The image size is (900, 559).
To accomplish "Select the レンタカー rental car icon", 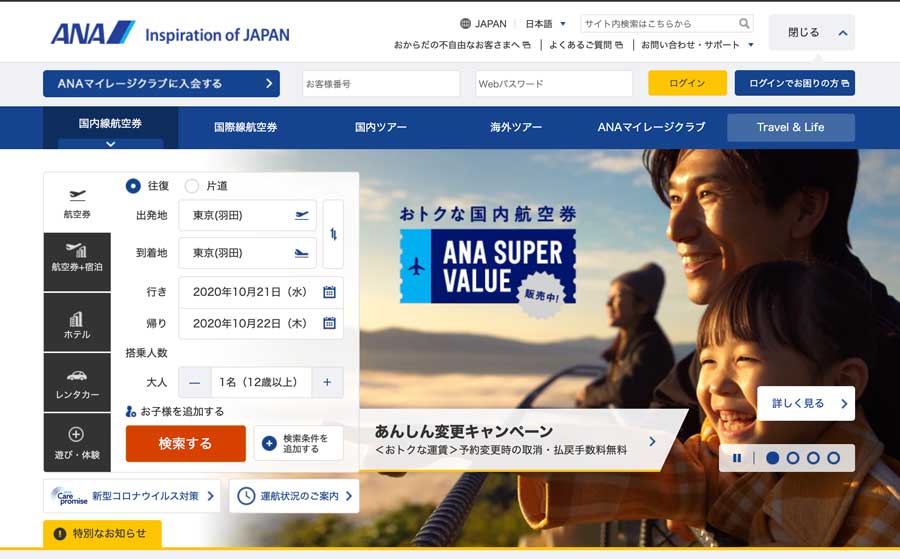I will pyautogui.click(x=77, y=382).
